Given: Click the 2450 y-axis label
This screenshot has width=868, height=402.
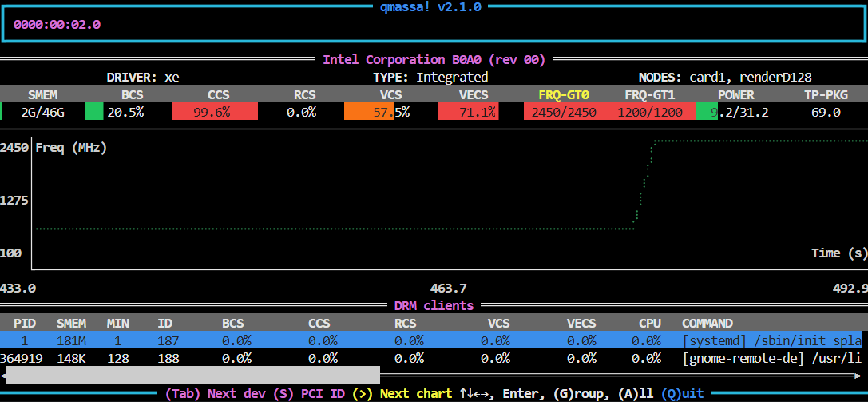Looking at the screenshot, I should pos(14,147).
